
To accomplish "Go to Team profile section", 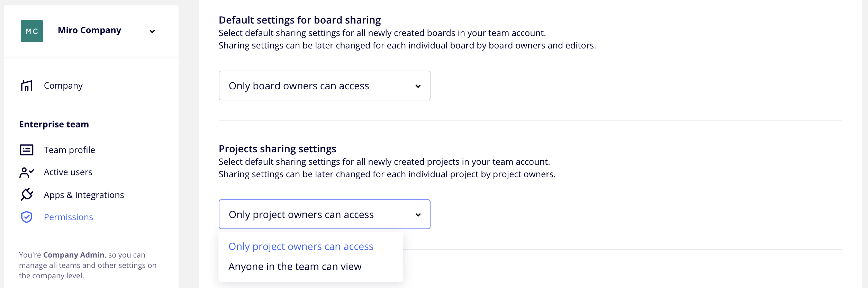I will pyautogui.click(x=69, y=150).
